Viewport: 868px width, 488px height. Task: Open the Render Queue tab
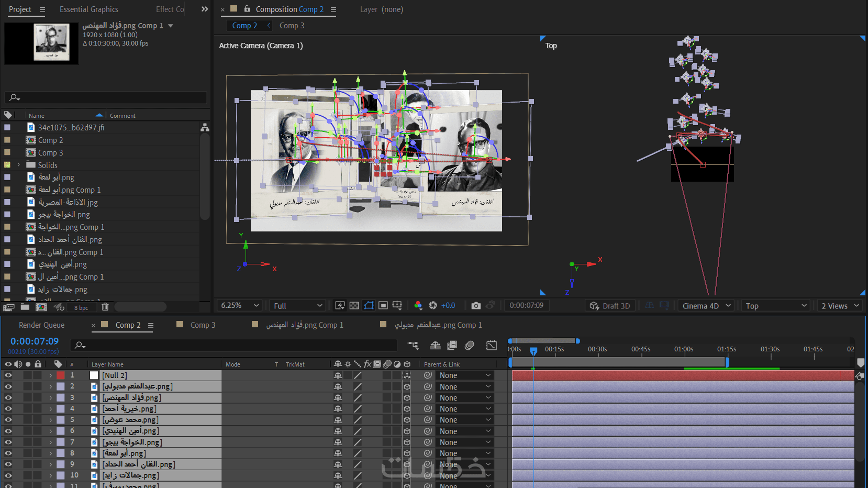tap(42, 325)
